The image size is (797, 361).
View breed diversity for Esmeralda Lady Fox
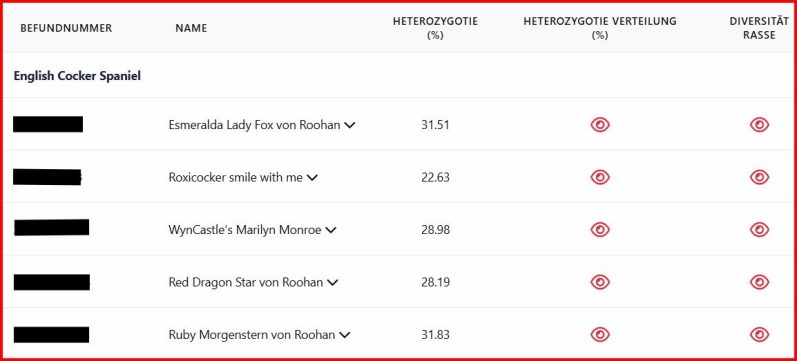(x=759, y=125)
